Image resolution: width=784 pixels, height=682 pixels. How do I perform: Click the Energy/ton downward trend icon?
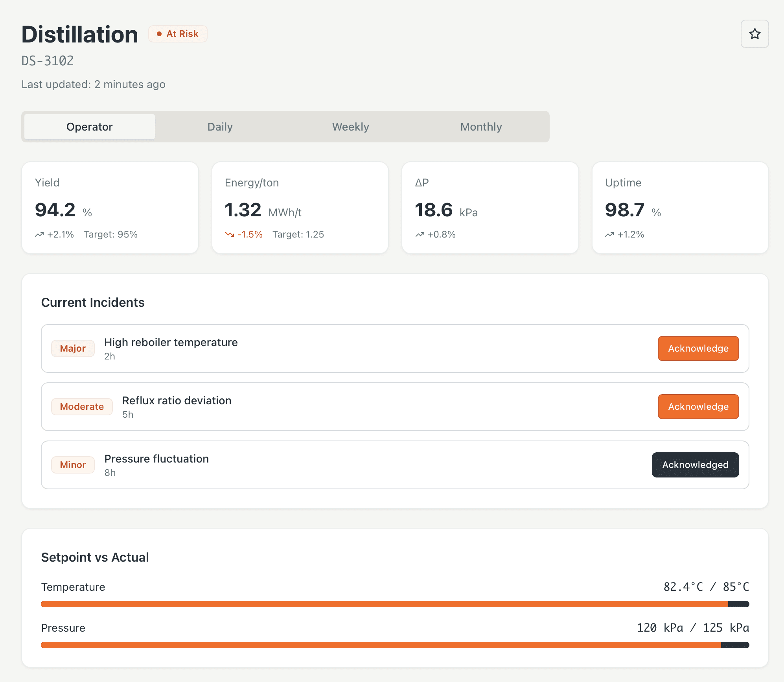tap(230, 235)
